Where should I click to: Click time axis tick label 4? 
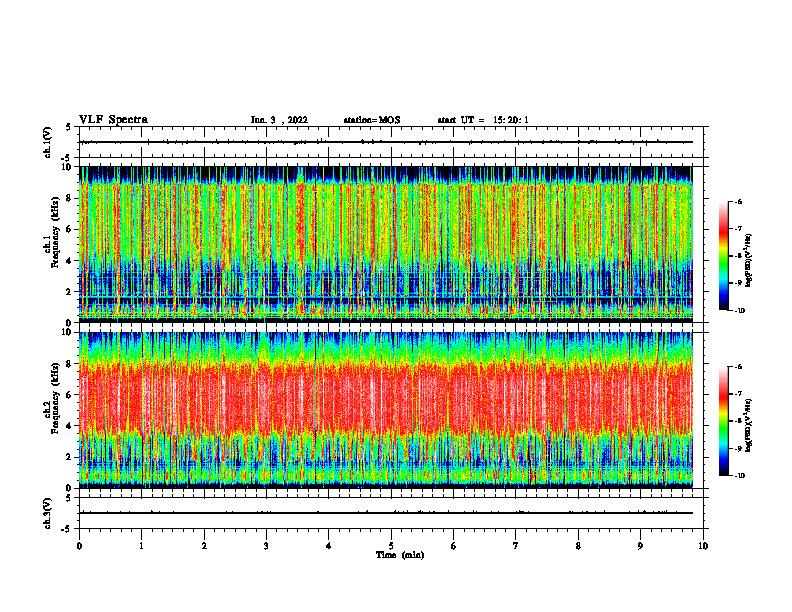(x=329, y=546)
